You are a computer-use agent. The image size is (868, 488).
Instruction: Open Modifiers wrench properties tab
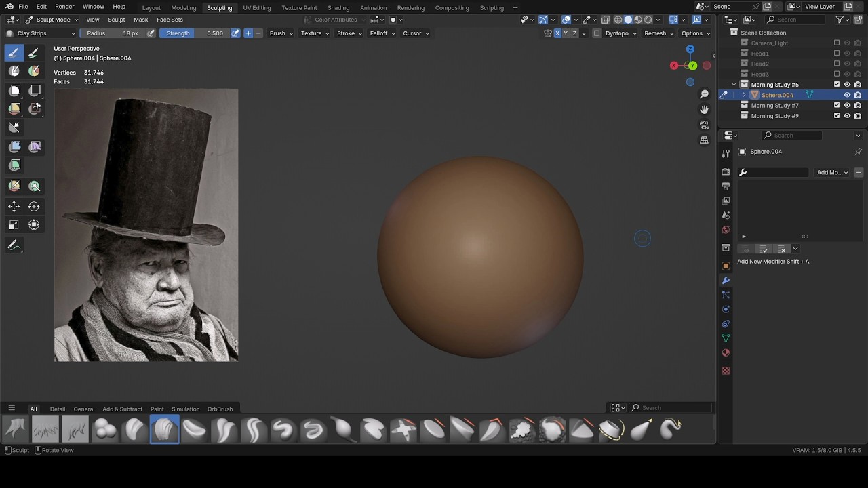click(726, 281)
